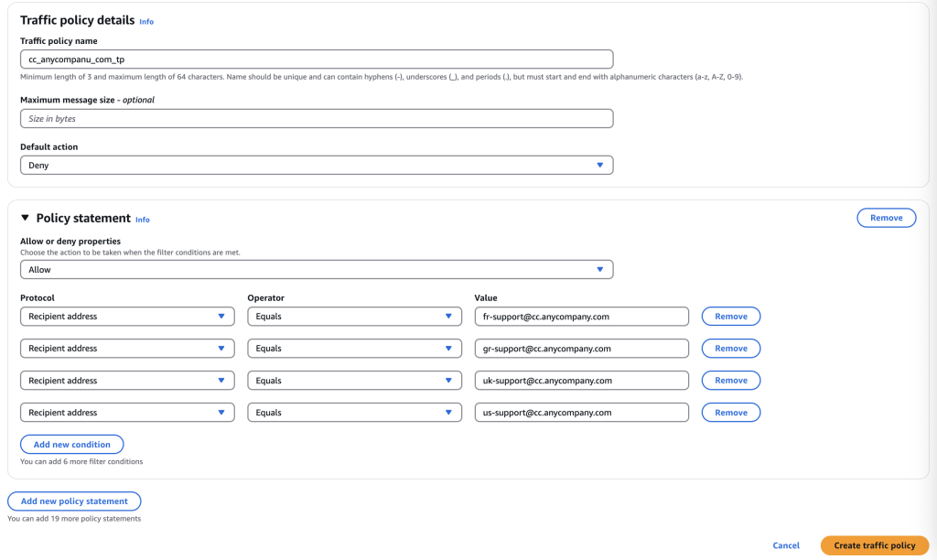Image resolution: width=937 pixels, height=560 pixels.
Task: Remove the gr-support recipient condition
Action: 730,349
